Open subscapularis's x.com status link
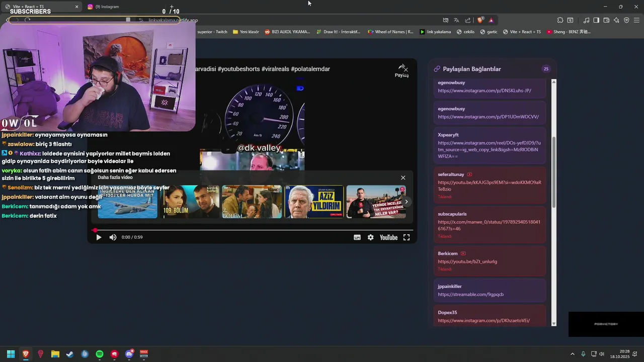This screenshot has width=644, height=362. point(489,225)
